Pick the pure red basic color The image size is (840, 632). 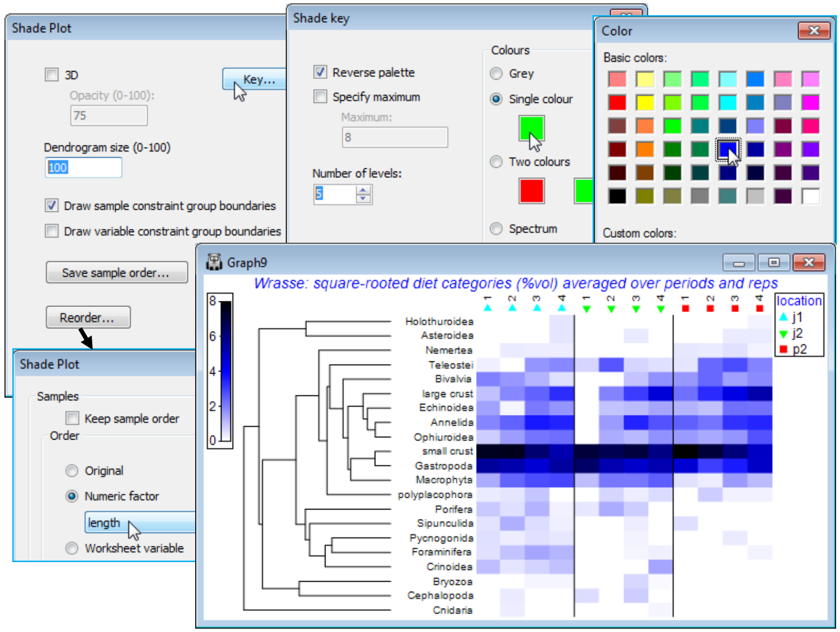[617, 102]
